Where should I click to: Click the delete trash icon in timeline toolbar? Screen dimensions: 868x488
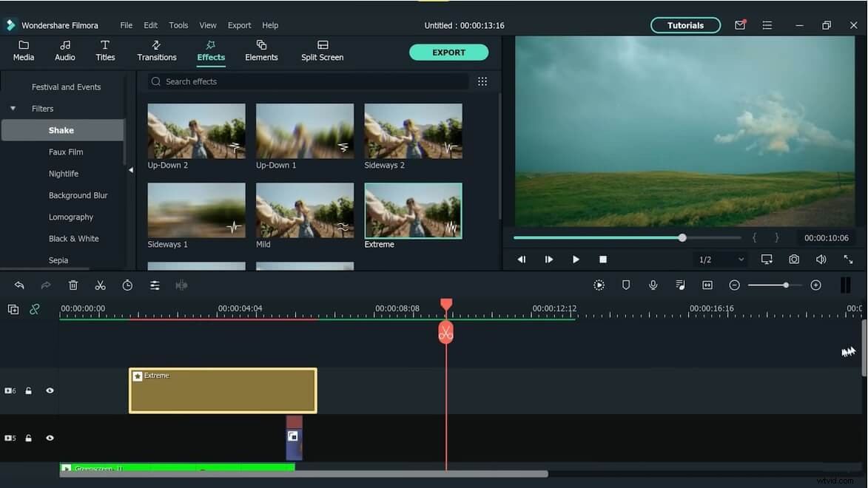pos(73,285)
